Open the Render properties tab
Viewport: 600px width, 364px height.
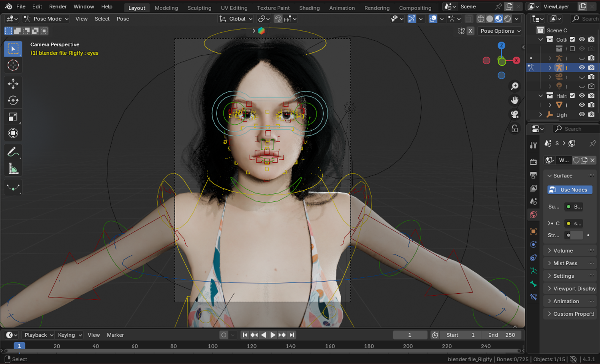pos(533,162)
